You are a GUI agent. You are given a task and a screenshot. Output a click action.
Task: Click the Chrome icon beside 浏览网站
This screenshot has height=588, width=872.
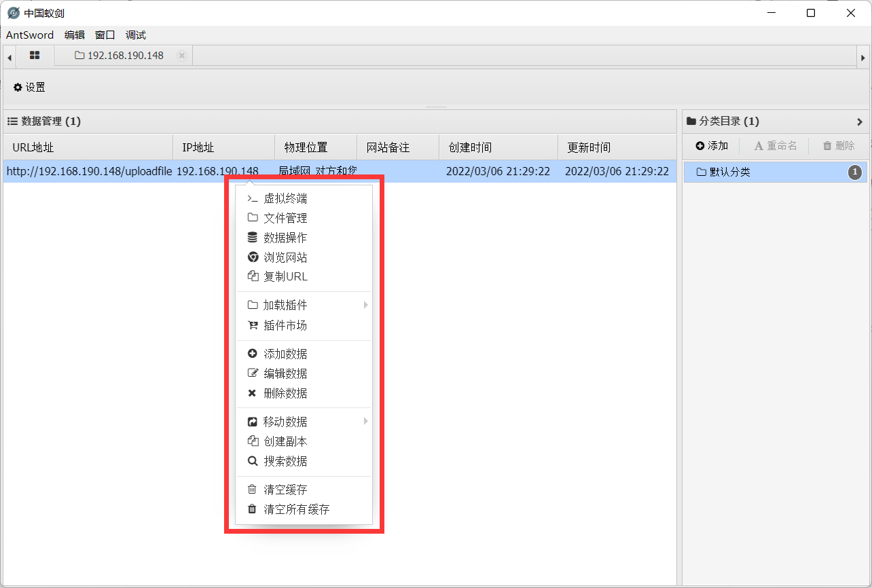(x=252, y=257)
